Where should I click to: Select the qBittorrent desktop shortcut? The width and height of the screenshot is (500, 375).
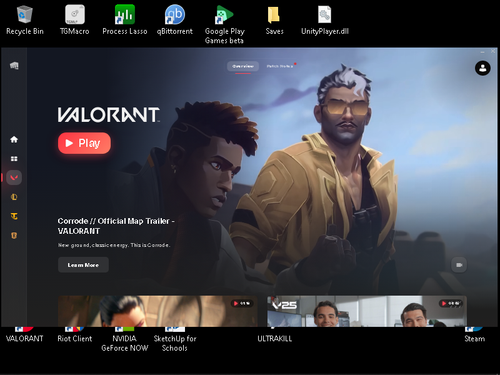pos(175,20)
